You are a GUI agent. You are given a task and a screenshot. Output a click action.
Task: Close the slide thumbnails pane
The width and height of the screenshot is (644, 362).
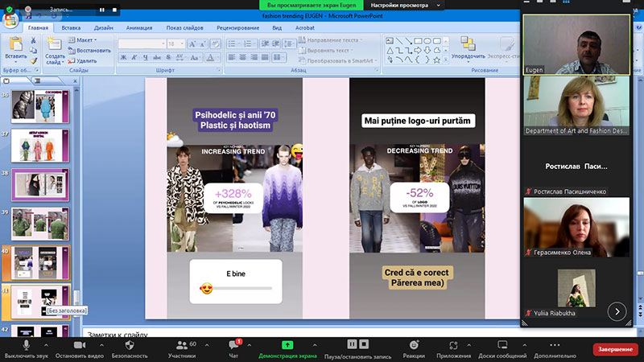click(75, 81)
